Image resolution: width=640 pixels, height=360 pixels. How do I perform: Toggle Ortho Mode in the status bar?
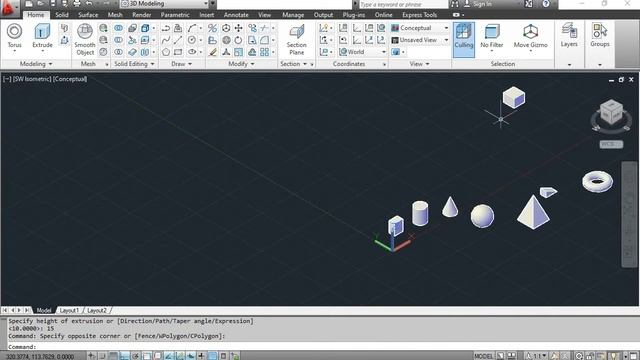(x=124, y=356)
